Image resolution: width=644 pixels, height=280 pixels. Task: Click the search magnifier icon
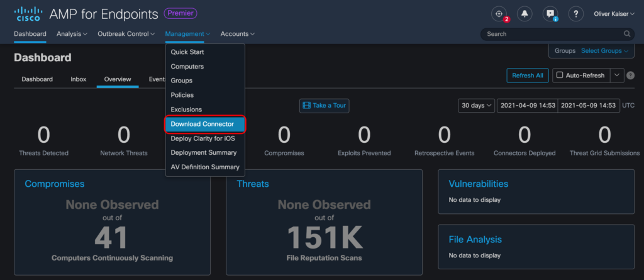pyautogui.click(x=627, y=34)
